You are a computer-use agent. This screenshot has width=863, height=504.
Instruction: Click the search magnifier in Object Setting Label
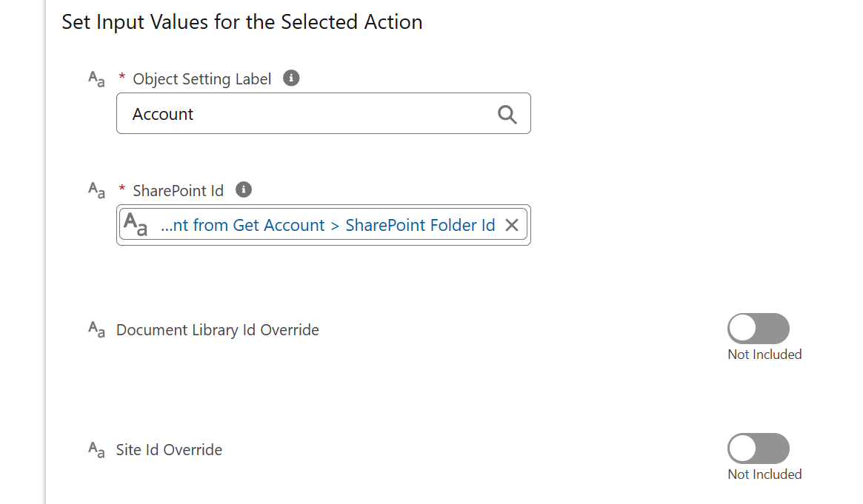click(507, 114)
